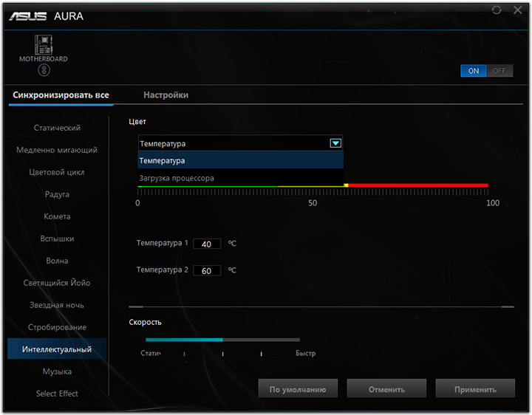This screenshot has width=532, height=415.
Task: Pick the Музыка effect
Action: coord(57,371)
